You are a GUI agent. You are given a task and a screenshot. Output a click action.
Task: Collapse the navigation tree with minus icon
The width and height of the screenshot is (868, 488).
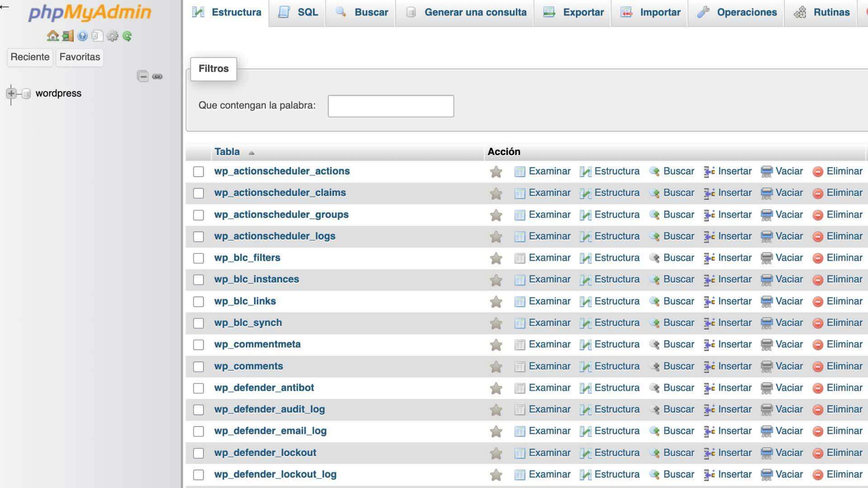pyautogui.click(x=142, y=76)
